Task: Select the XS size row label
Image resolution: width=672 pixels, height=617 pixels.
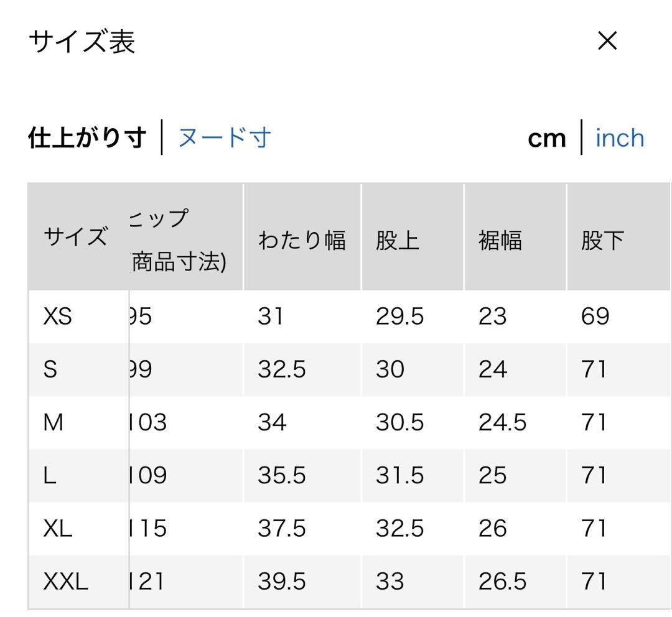Action: tap(58, 317)
